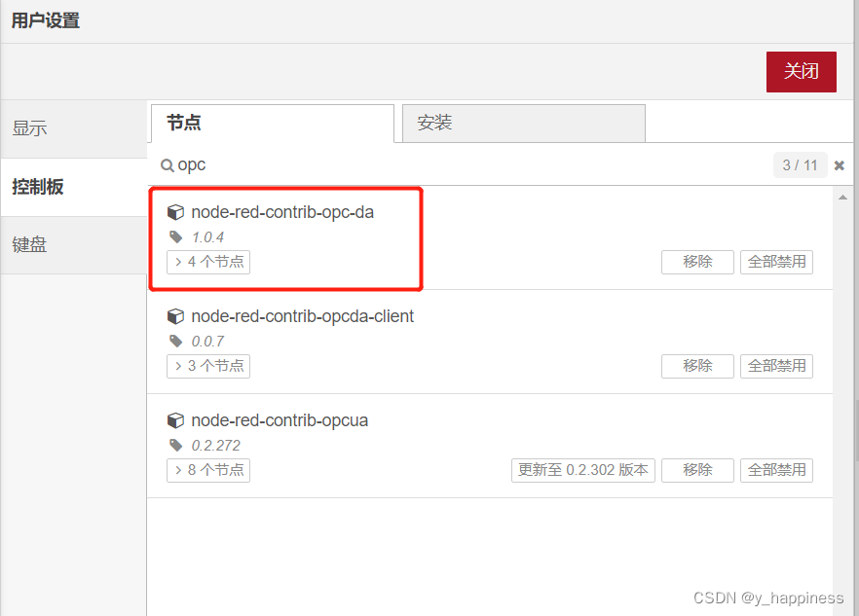Expand the 4 个节点 list
Screen dimensions: 859x616
tap(208, 262)
